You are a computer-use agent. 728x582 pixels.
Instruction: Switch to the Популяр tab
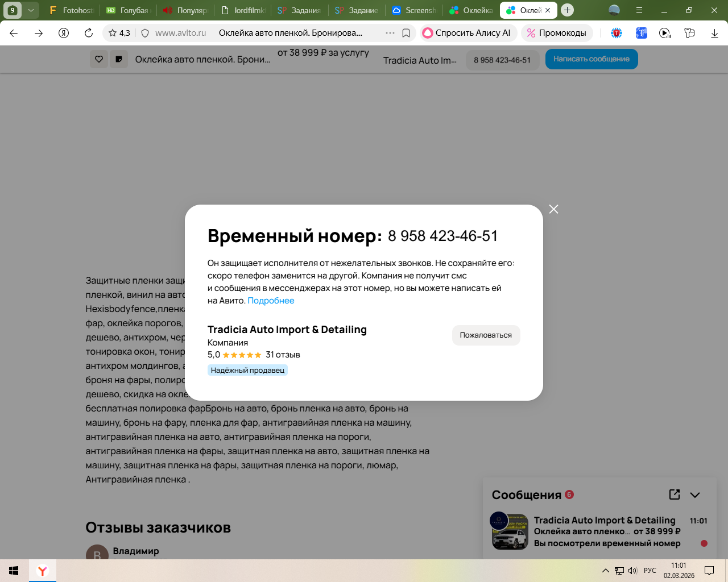click(x=185, y=10)
